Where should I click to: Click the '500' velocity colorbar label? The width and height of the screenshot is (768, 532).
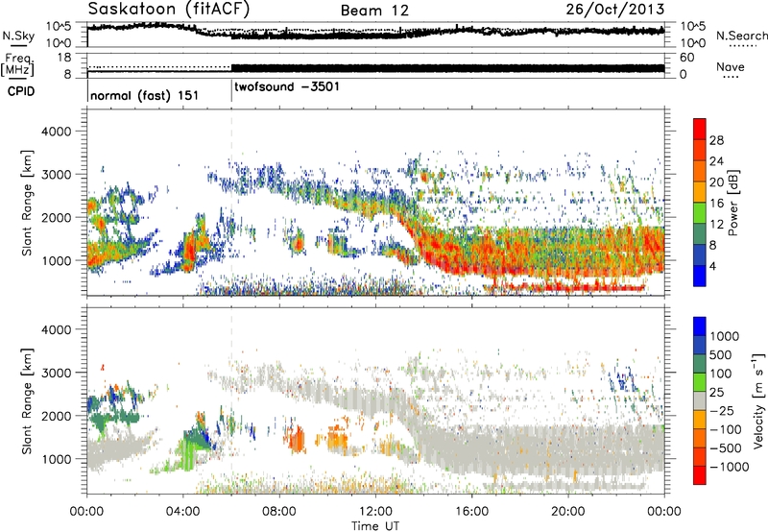click(x=721, y=355)
